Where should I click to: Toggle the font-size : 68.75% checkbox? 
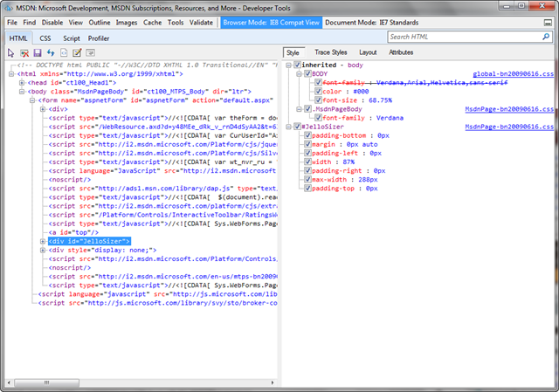click(318, 100)
